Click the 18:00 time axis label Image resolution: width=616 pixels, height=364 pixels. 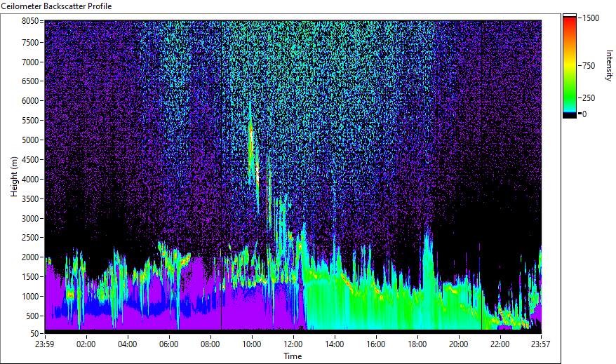[x=417, y=344]
